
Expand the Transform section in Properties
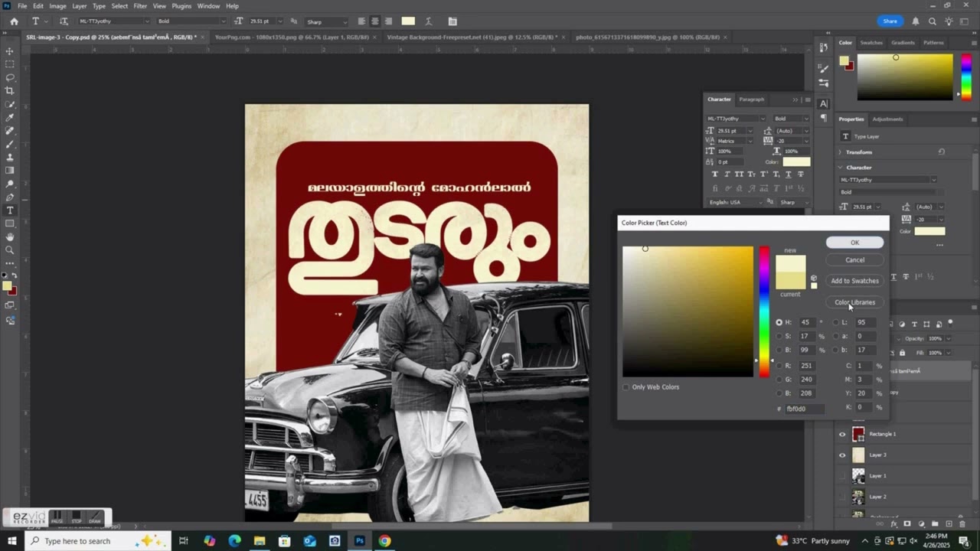tap(841, 152)
